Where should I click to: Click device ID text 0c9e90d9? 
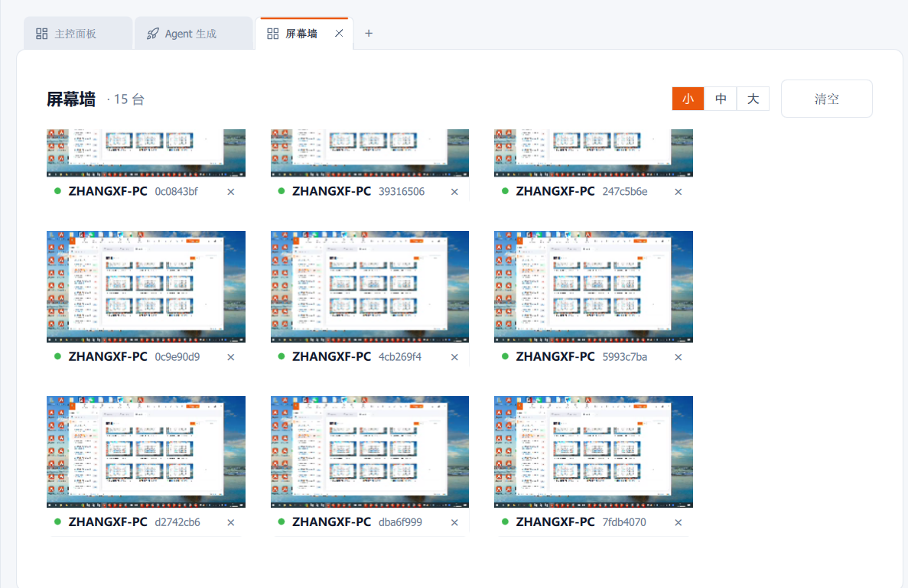(x=177, y=357)
